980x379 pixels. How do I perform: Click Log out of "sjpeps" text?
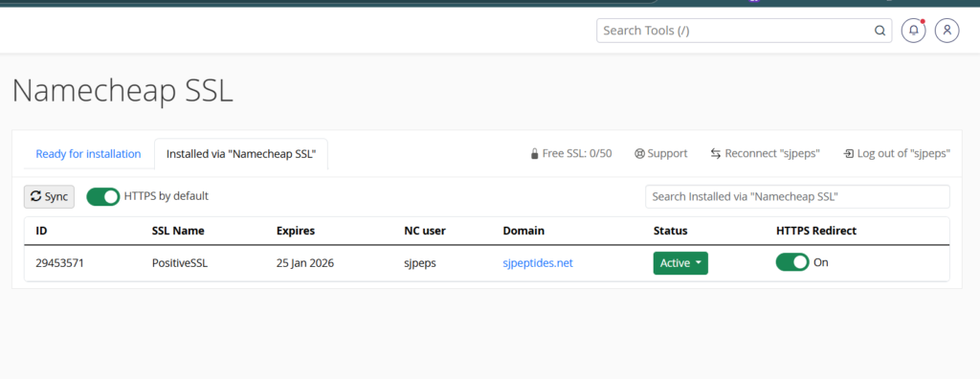coord(904,154)
